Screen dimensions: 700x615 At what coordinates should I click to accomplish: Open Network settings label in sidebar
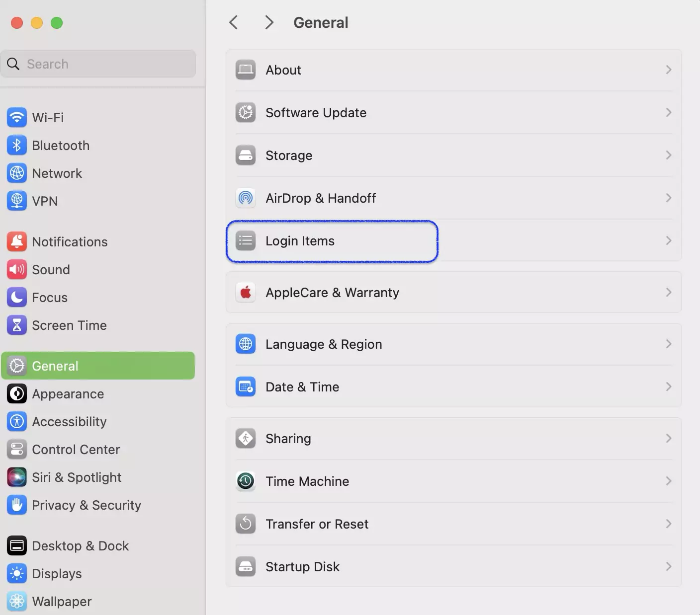(57, 173)
